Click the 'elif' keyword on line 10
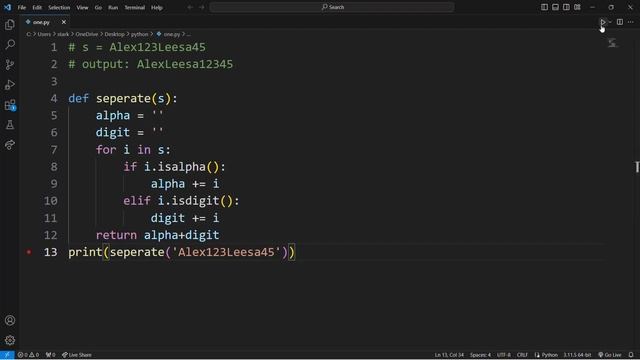640x360 pixels. tap(137, 201)
